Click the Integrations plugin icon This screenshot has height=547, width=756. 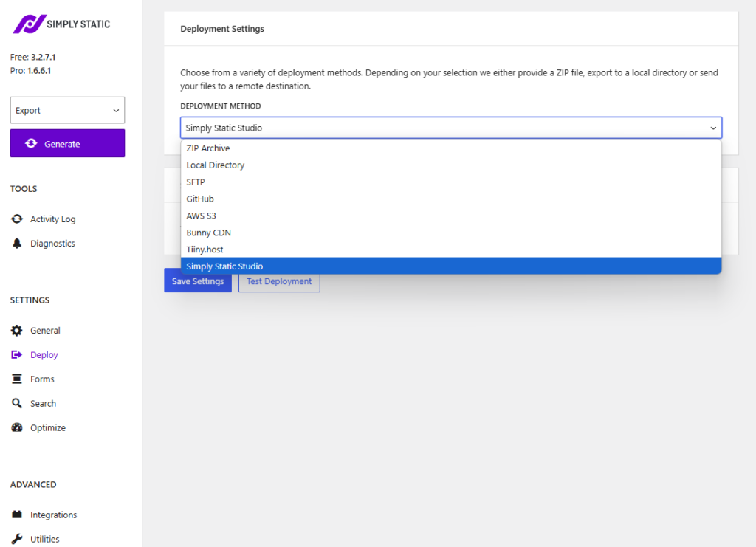click(x=17, y=515)
